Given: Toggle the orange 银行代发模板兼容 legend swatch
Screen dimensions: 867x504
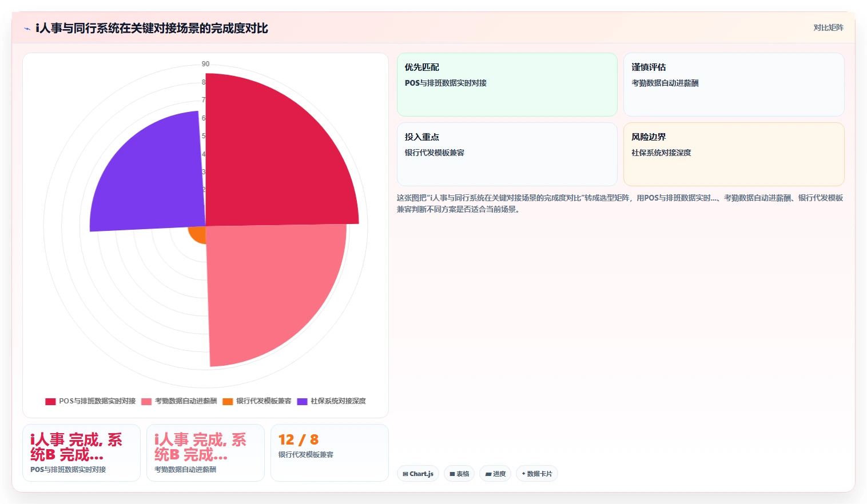Looking at the screenshot, I should (228, 401).
